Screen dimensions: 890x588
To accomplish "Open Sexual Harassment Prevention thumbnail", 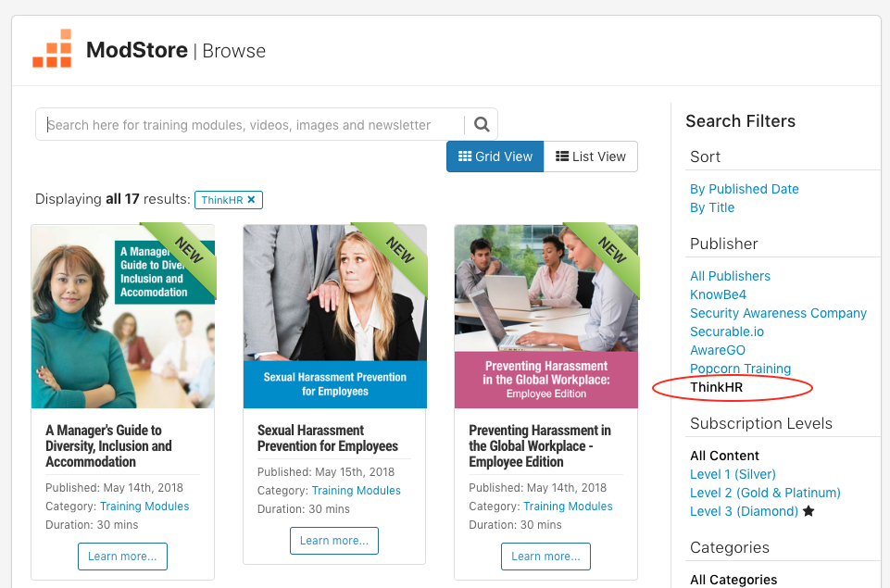I will 334,316.
